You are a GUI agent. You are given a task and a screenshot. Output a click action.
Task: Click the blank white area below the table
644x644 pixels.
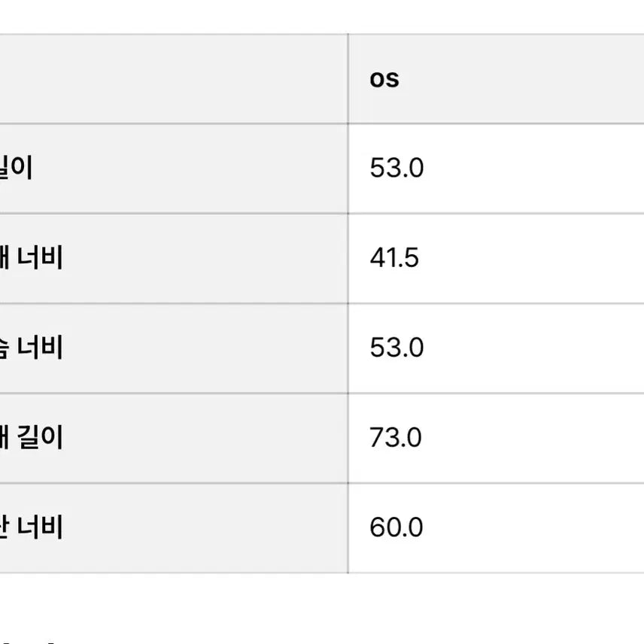click(324, 608)
